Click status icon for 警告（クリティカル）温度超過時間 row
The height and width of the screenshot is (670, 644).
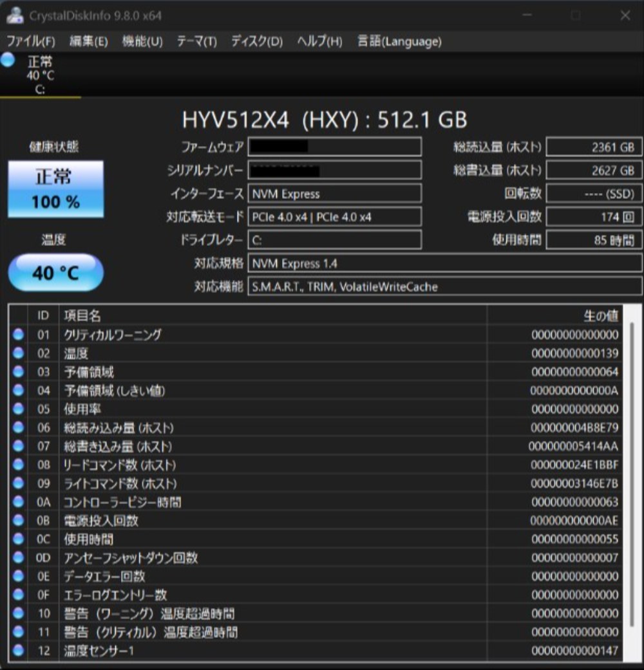(x=19, y=631)
